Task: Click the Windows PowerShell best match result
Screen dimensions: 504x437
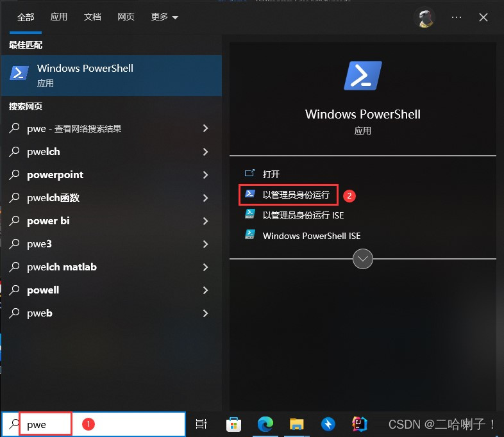Action: [x=111, y=76]
